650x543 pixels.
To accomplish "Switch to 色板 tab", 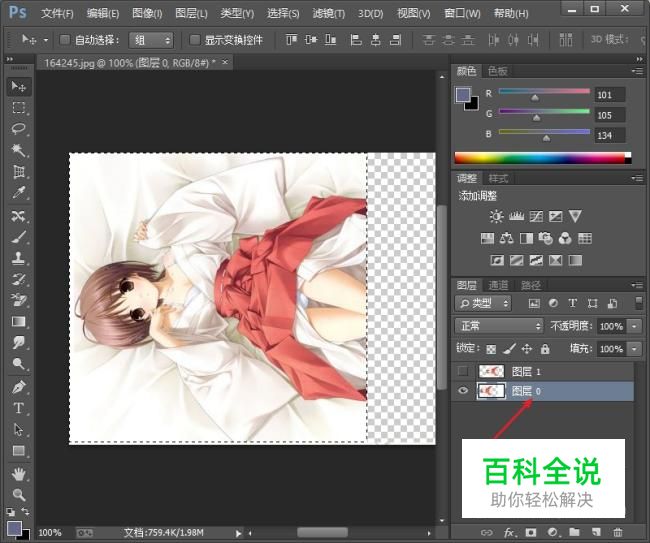I will click(x=497, y=71).
